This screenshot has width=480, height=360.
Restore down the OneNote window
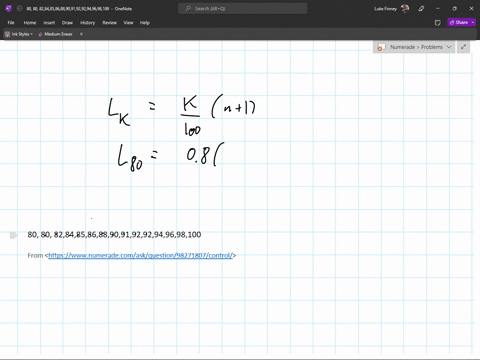454,8
